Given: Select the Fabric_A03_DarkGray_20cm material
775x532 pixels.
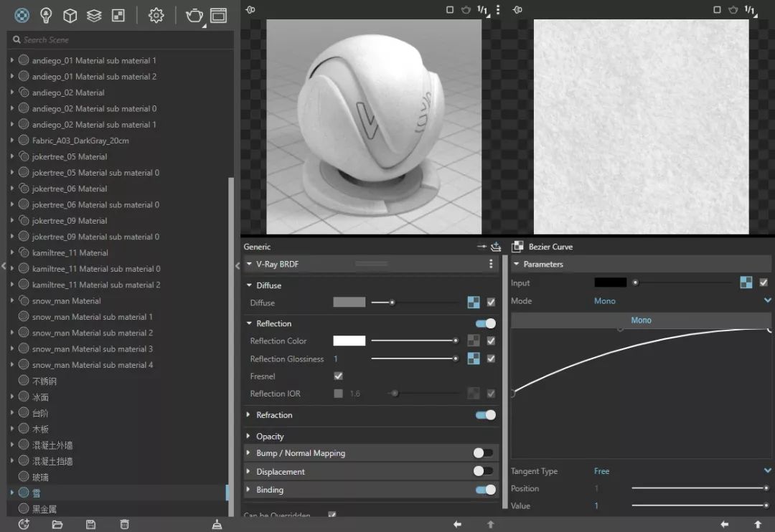Looking at the screenshot, I should coord(80,141).
